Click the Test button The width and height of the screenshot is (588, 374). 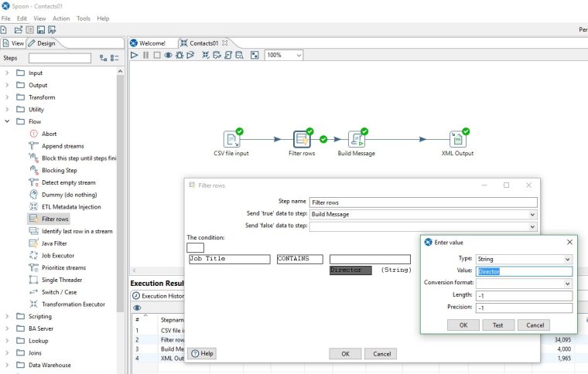click(498, 325)
